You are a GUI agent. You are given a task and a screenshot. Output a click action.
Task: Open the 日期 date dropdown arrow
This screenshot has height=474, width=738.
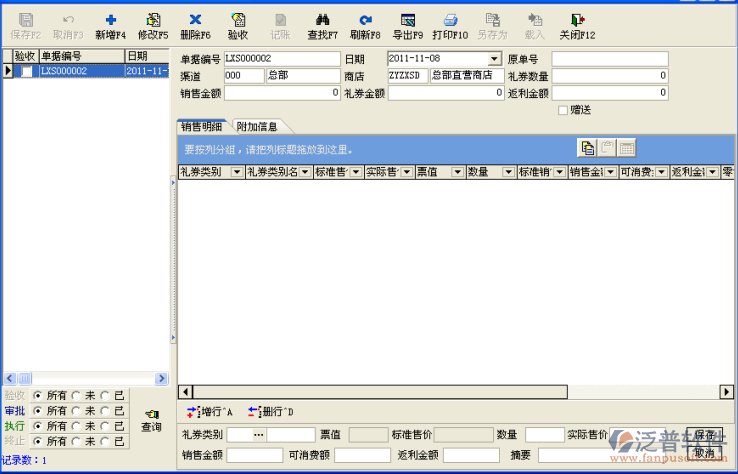(x=494, y=59)
